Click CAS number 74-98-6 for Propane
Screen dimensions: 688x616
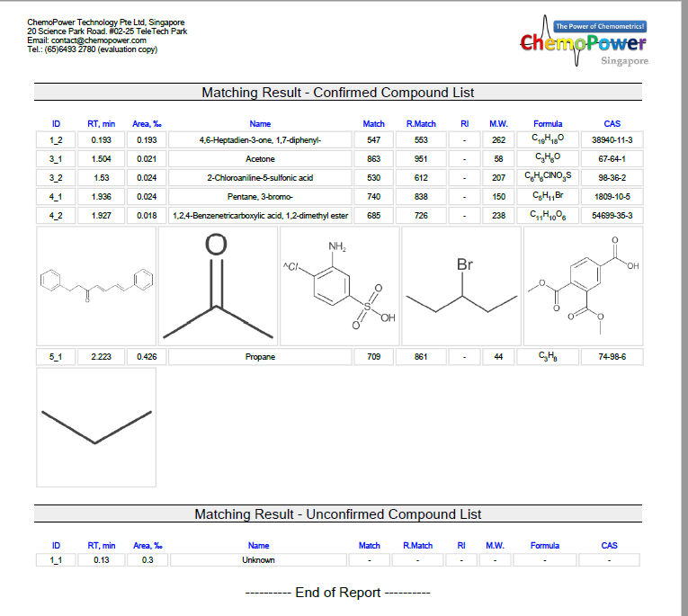tap(612, 357)
